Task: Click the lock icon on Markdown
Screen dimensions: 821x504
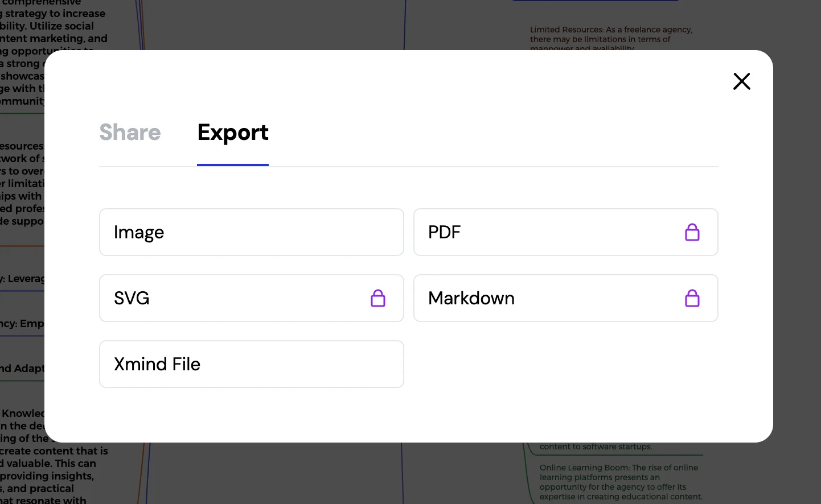Action: pos(692,298)
